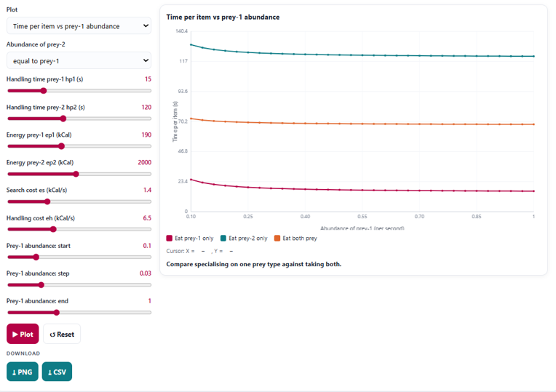Toggle the 'Eat both prey' legend swatch
This screenshot has height=392, width=556.
[277, 238]
